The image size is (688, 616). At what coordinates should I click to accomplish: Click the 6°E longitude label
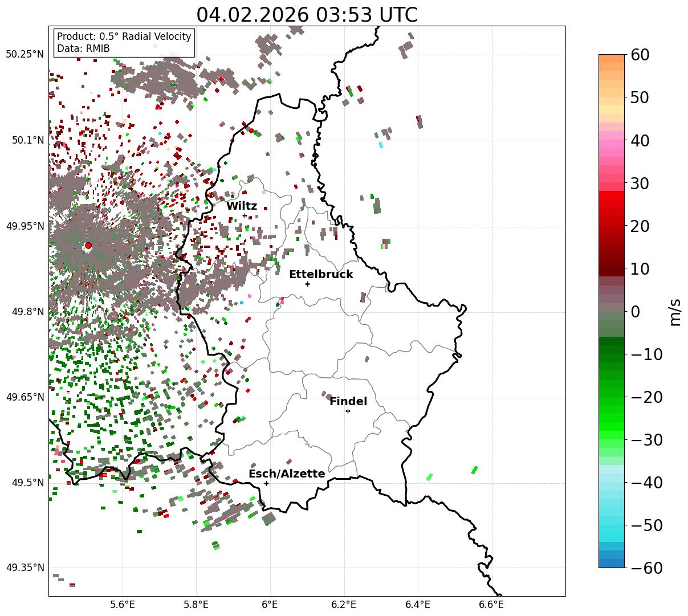coord(270,604)
